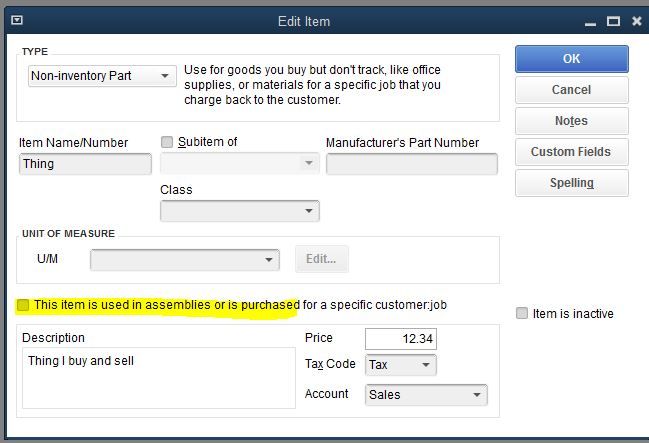Click the Item Name/Number field
The height and width of the screenshot is (443, 649).
coord(85,165)
